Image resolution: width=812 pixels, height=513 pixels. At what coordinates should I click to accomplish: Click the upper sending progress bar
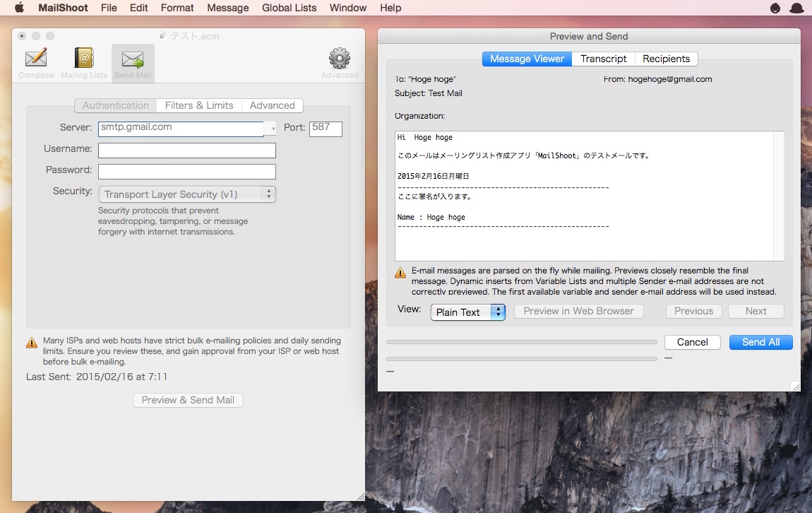click(x=522, y=342)
